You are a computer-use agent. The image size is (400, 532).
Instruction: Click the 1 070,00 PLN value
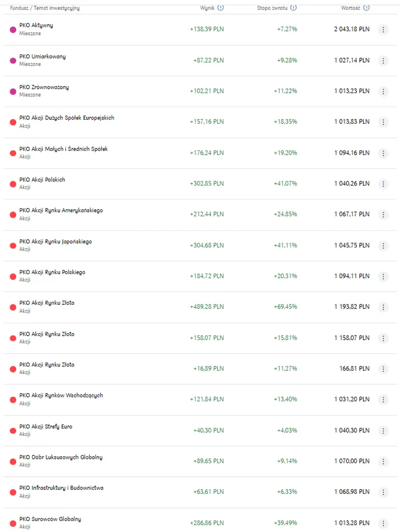(x=352, y=461)
